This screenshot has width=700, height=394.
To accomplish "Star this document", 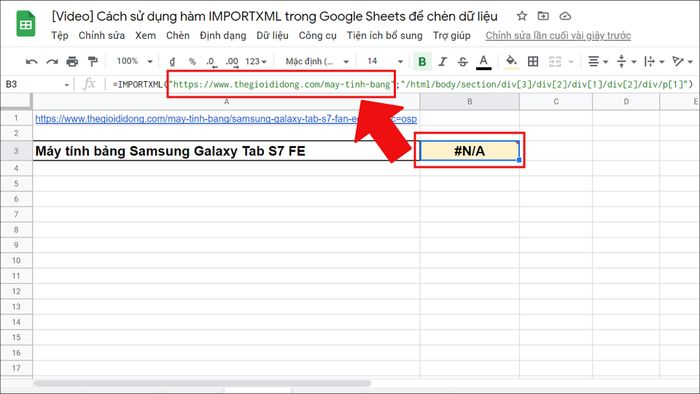I will 521,16.
